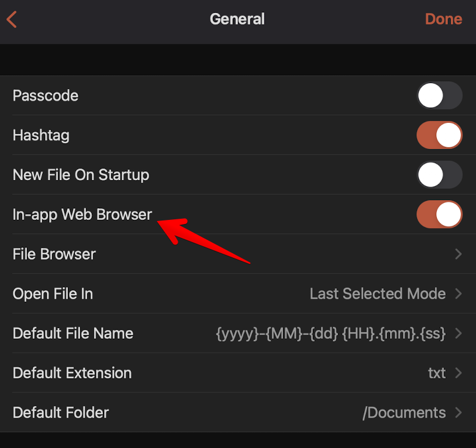Tap the Done button
Viewport: 476px width, 448px height.
(x=443, y=19)
